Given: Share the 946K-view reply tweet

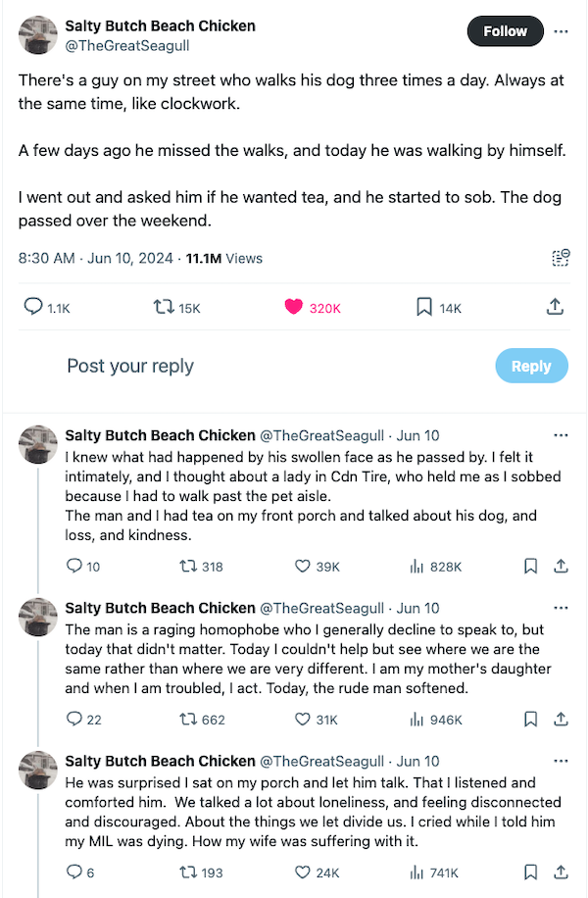Looking at the screenshot, I should 561,720.
